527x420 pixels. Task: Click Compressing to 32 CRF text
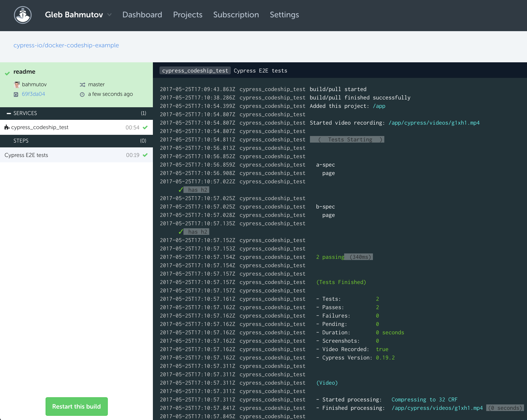point(424,400)
